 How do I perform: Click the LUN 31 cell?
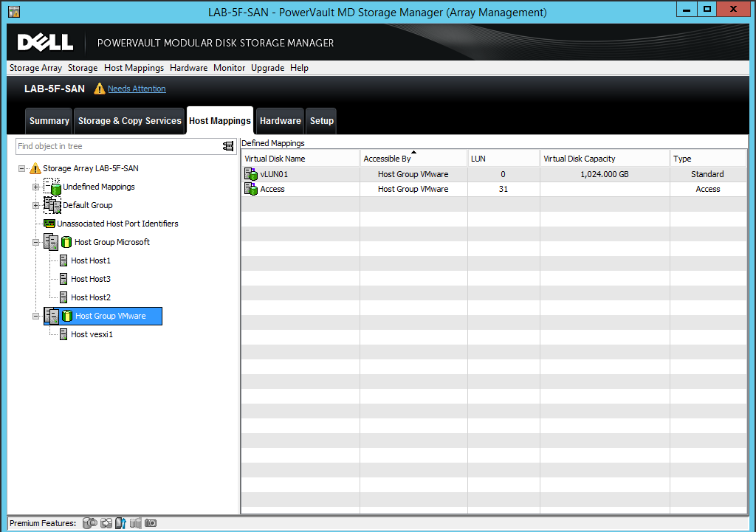(504, 190)
